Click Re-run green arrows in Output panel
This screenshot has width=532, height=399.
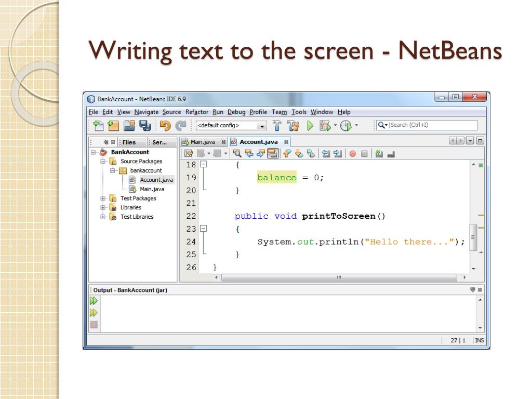(x=94, y=301)
